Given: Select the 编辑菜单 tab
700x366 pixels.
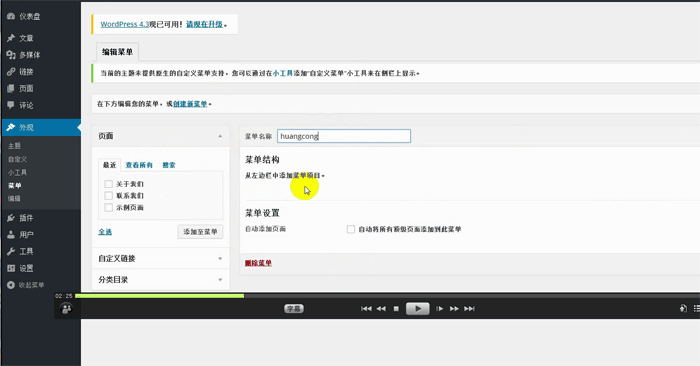Looking at the screenshot, I should pyautogui.click(x=117, y=52).
